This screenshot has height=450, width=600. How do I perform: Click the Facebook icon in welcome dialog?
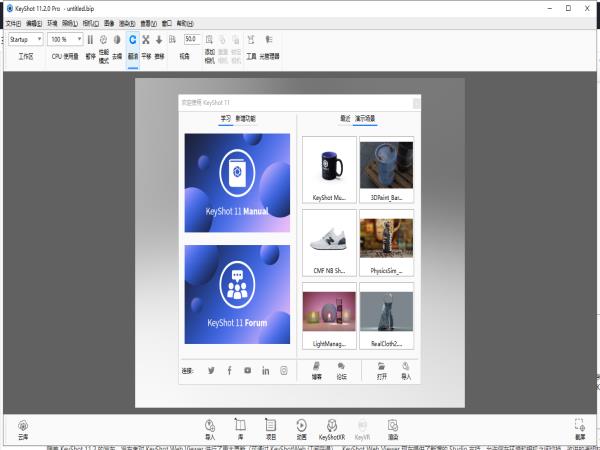pos(229,370)
